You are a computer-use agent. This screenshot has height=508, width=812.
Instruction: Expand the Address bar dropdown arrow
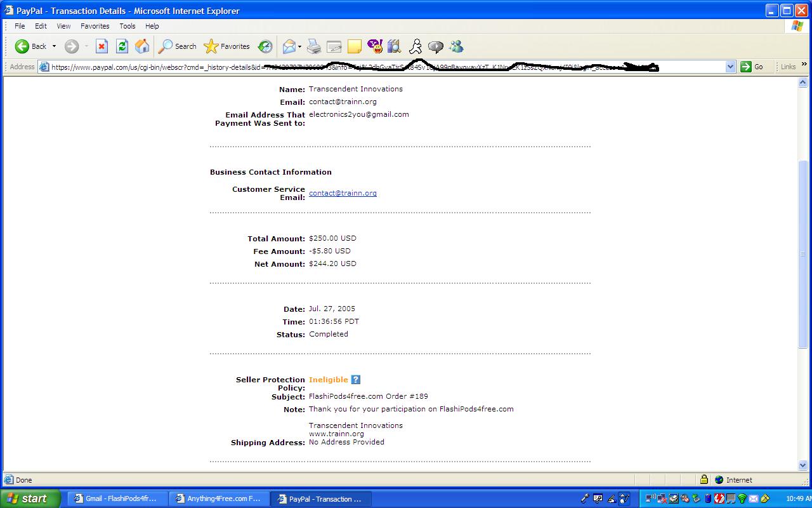(x=730, y=67)
